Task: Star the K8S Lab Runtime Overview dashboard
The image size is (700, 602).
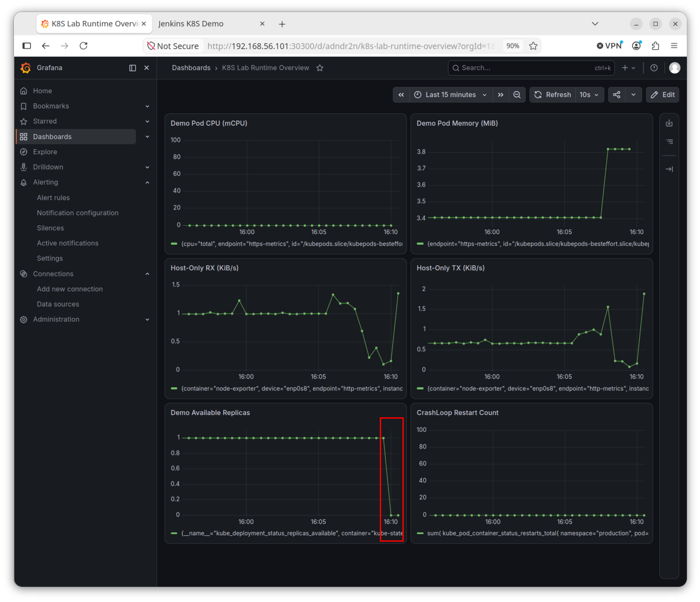Action: [320, 68]
